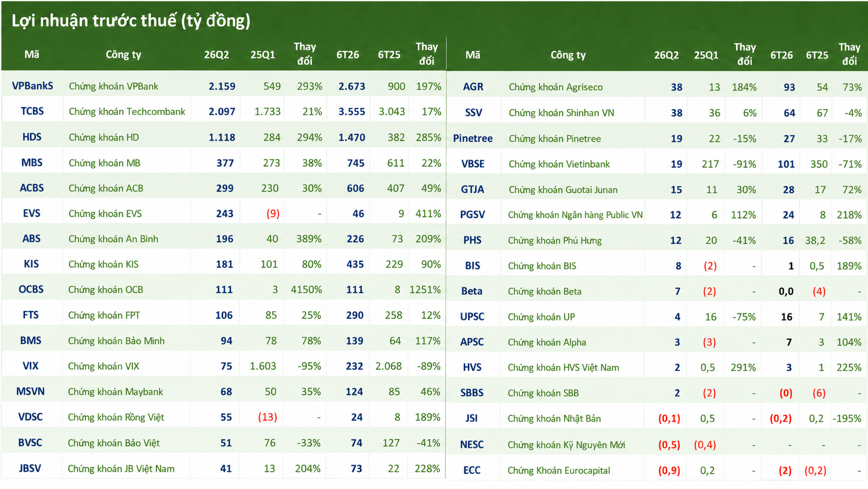Click the left 26Q2 column header

(x=216, y=55)
